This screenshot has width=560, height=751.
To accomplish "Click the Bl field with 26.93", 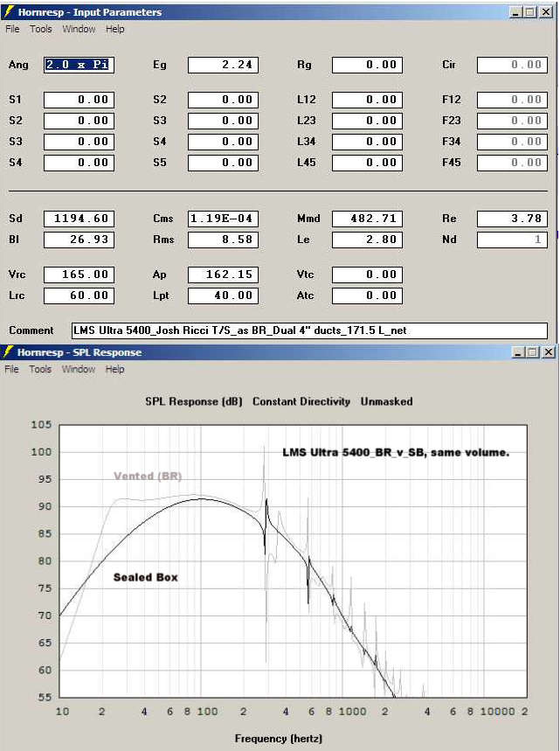I will click(x=79, y=240).
